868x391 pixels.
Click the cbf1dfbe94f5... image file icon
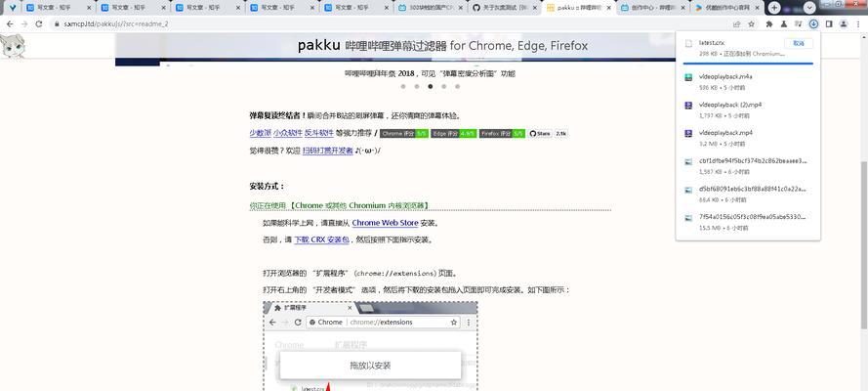(688, 161)
